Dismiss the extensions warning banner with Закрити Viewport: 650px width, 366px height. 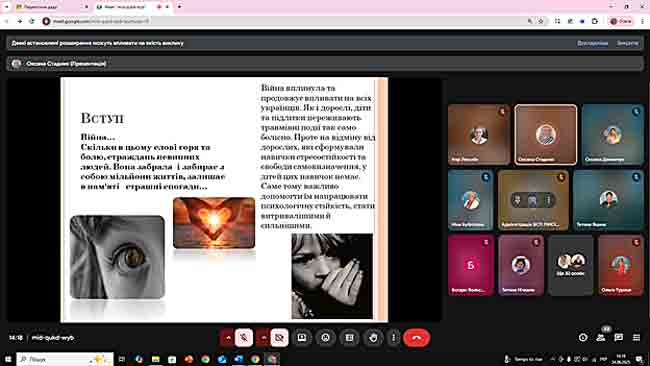click(627, 43)
